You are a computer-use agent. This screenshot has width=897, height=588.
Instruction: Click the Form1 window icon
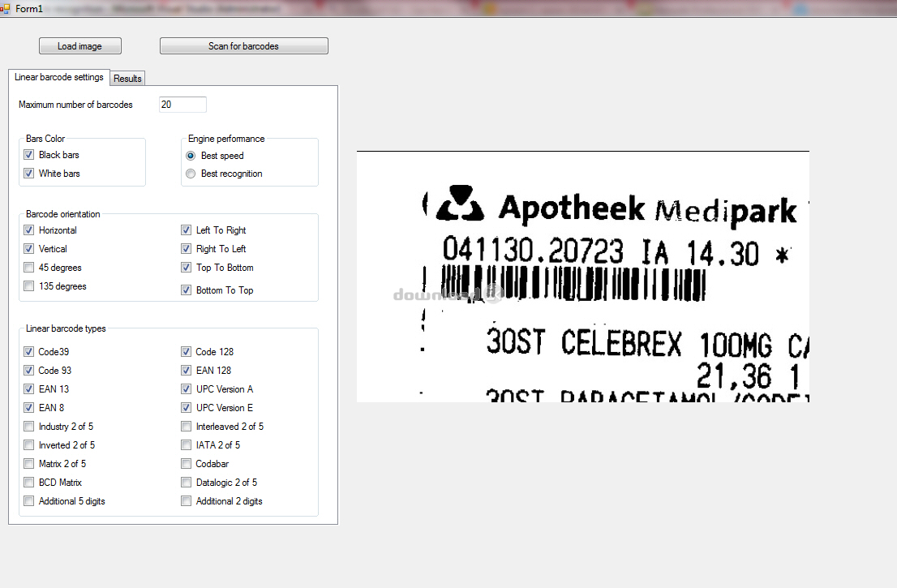coord(6,9)
